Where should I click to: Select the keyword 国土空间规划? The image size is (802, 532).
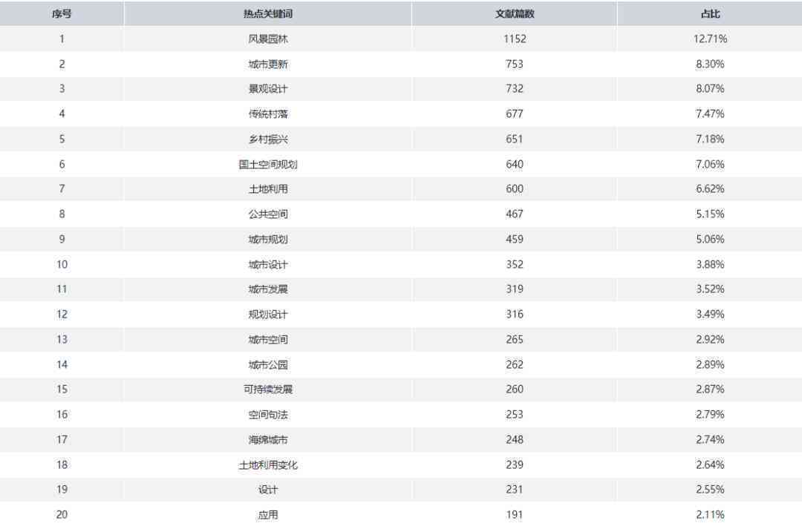268,164
